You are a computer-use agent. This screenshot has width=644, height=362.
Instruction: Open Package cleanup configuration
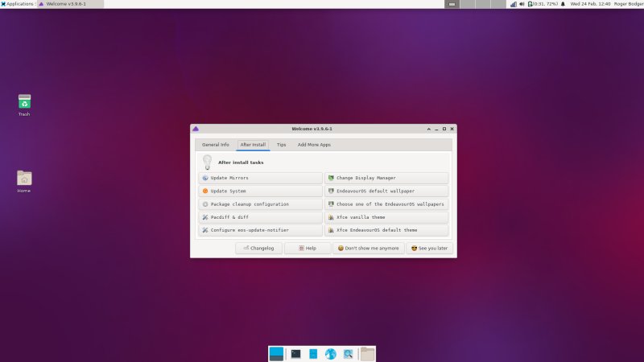[x=260, y=204]
